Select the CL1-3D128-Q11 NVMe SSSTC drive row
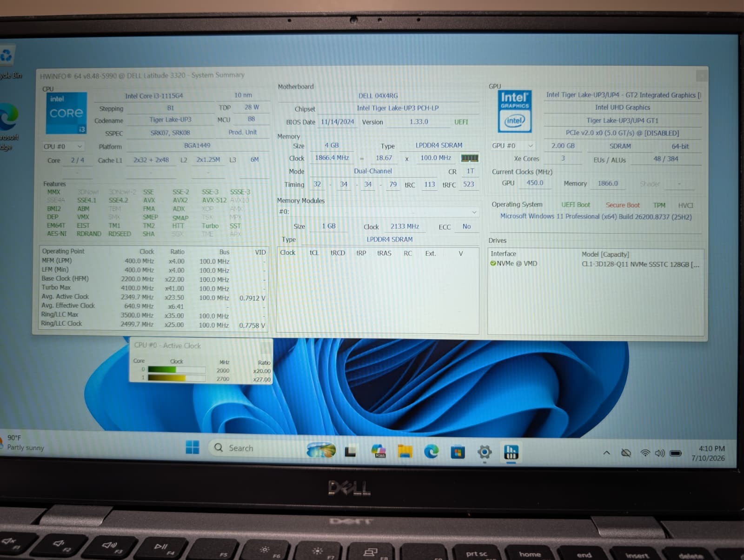 [595, 264]
